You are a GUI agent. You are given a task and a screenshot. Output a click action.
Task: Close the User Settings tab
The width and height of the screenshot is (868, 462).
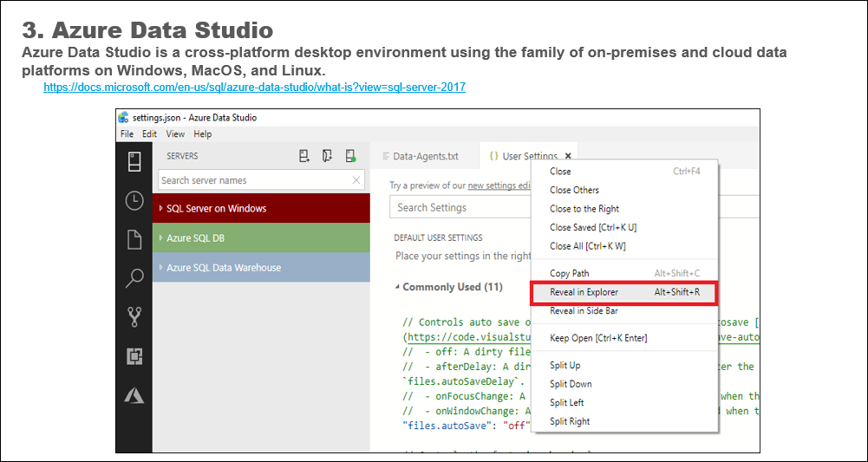(568, 157)
